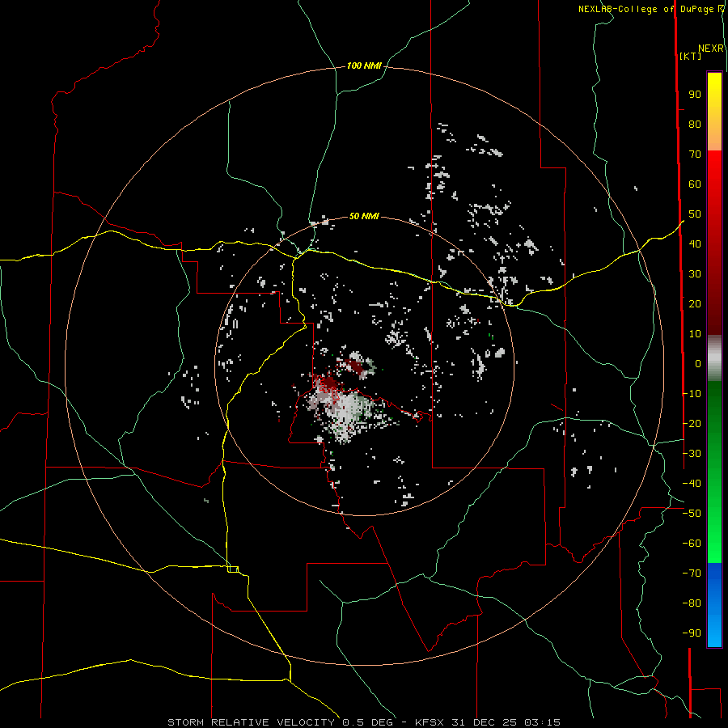
Task: Click the blue bottom segment of color bar
Action: [x=714, y=605]
